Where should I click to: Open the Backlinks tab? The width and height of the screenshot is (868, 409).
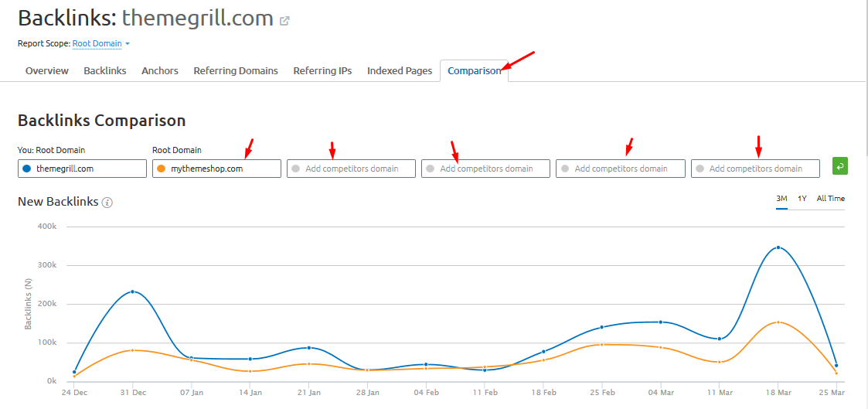(x=105, y=71)
